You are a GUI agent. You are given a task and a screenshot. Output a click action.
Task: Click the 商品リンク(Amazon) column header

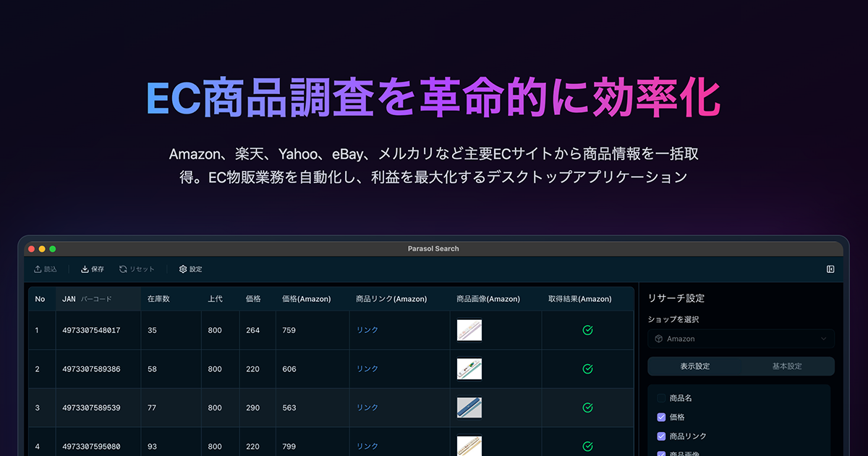point(399,299)
